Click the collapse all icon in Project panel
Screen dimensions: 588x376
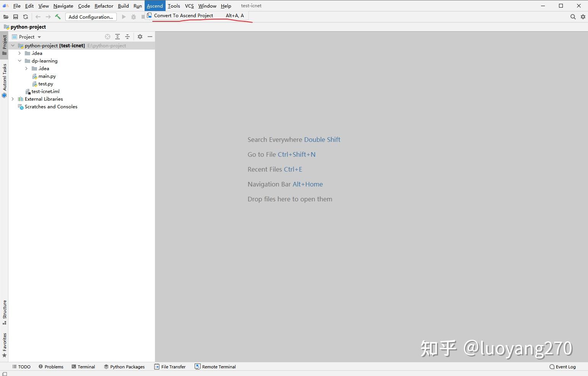click(x=127, y=37)
